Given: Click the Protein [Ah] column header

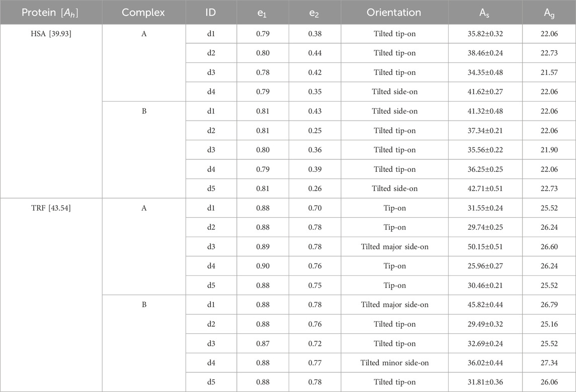Looking at the screenshot, I should (51, 13).
